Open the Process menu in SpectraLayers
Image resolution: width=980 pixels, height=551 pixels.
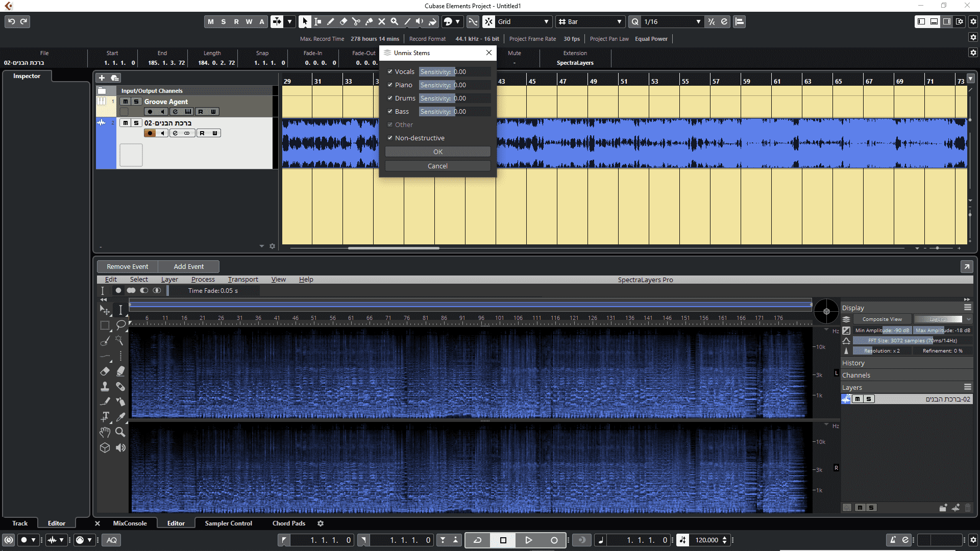pyautogui.click(x=203, y=280)
